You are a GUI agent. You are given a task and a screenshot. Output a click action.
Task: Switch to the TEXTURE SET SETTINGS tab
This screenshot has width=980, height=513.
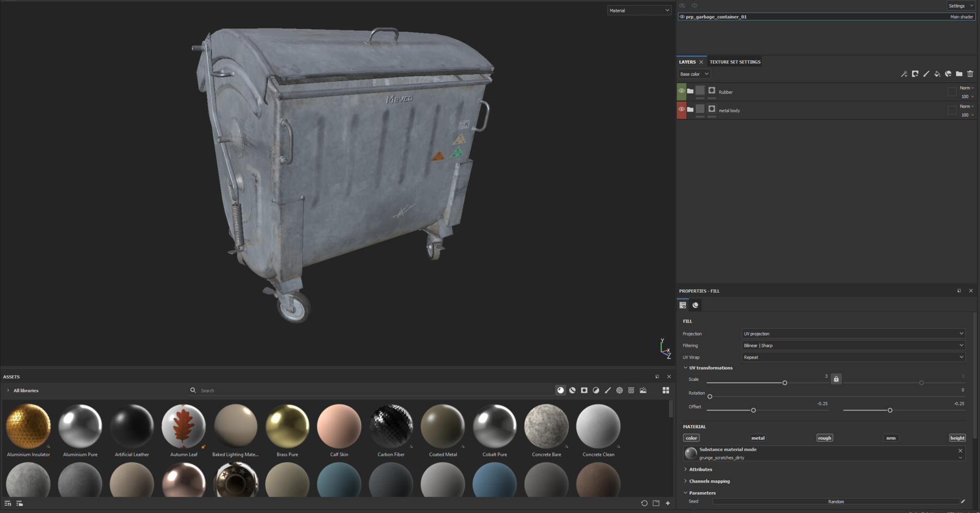point(734,61)
